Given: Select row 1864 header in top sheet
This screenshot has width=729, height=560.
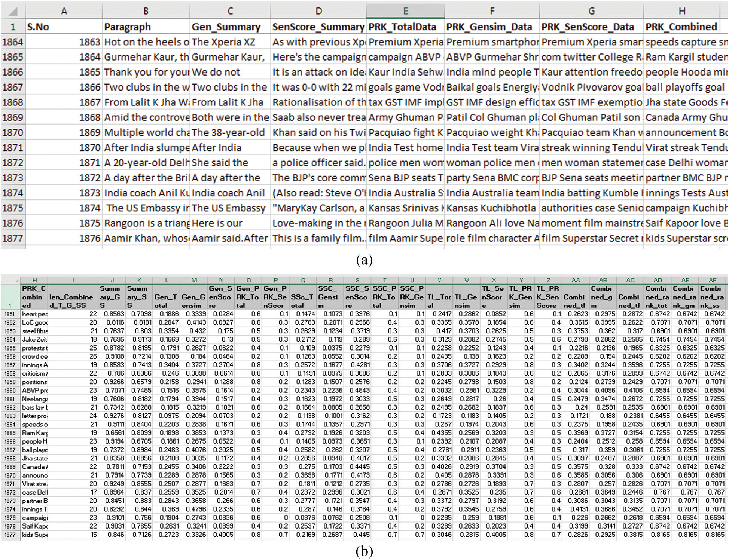Looking at the screenshot, I should pos(13,42).
